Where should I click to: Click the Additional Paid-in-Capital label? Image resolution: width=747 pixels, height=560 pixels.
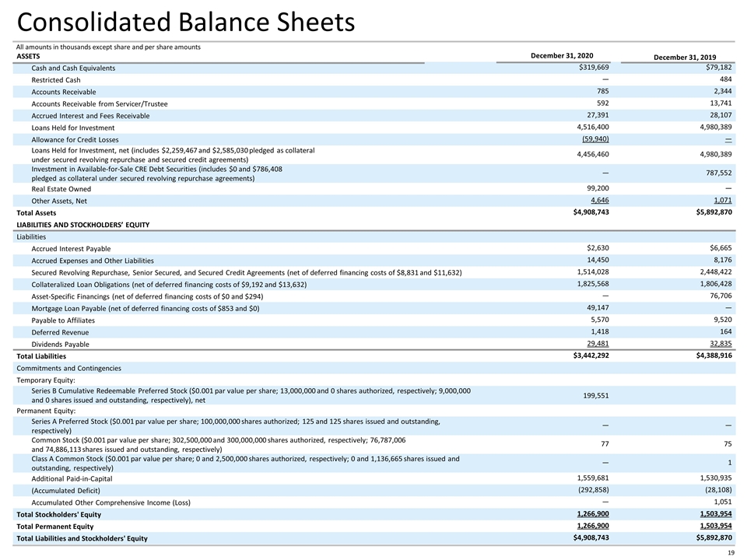coord(72,479)
